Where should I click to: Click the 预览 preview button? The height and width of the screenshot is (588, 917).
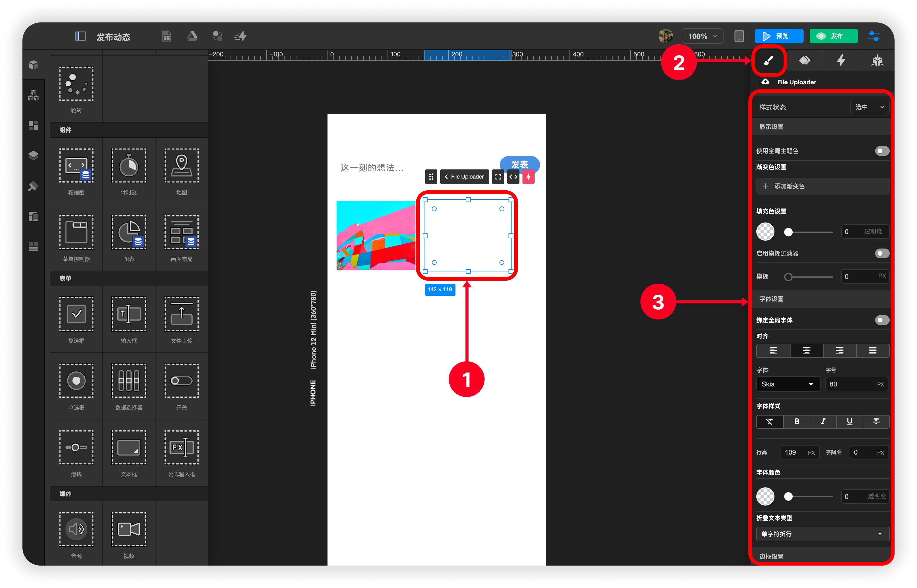click(x=779, y=36)
